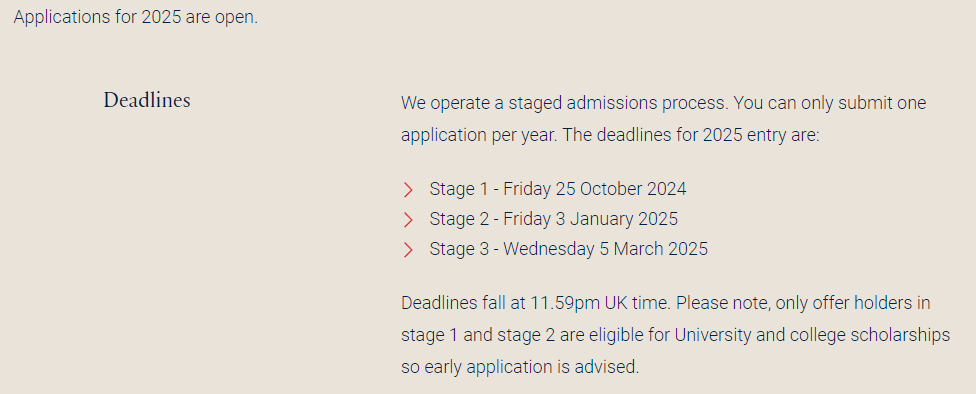Click 'University and college scholarships' text
This screenshot has width=976, height=394.
pos(812,335)
